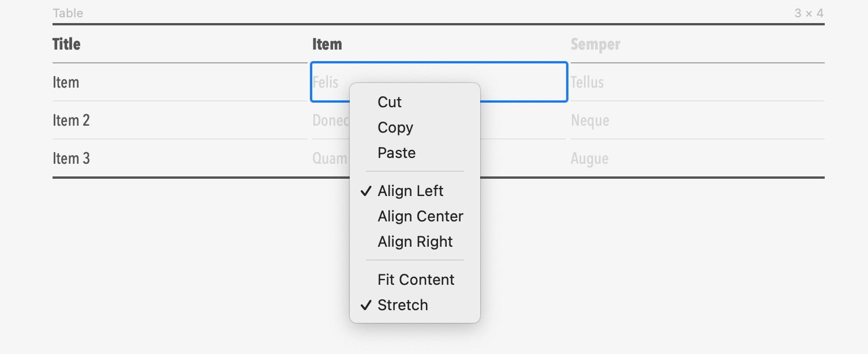The image size is (868, 354).
Task: Choose Cut from the context menu
Action: 390,102
